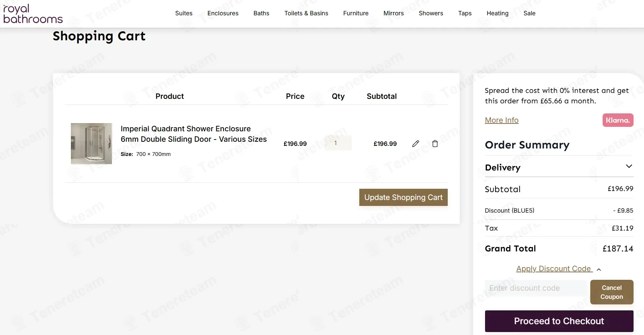
Task: Click the Apply Discount Code link
Action: [554, 269]
